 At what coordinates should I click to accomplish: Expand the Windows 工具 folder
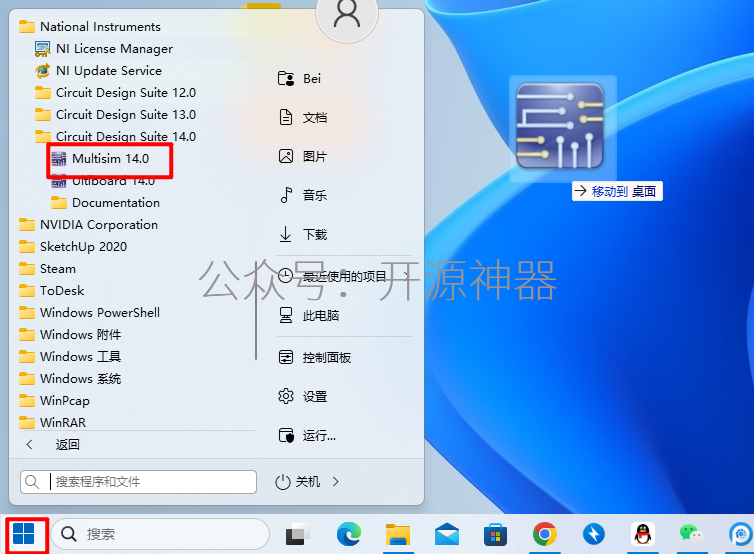point(70,357)
